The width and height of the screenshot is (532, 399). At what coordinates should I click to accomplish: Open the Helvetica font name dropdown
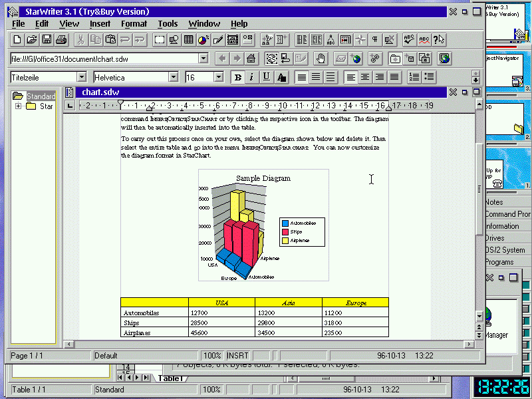(174, 77)
